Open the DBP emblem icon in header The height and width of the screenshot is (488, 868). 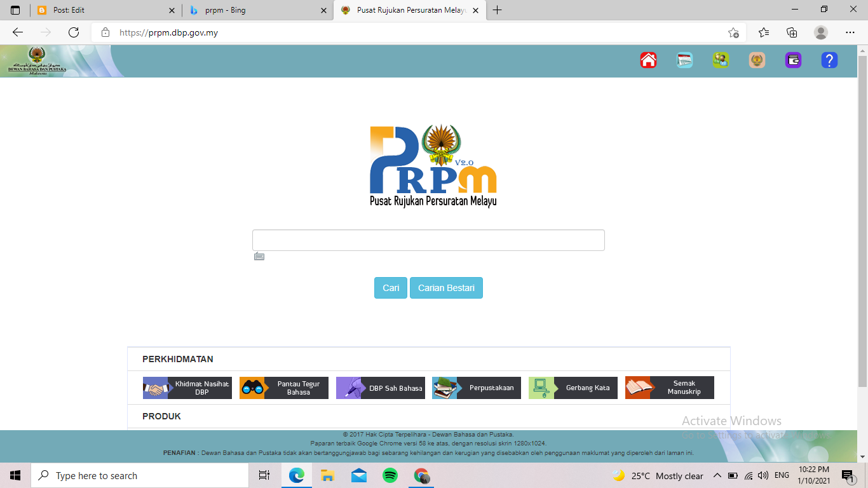pyautogui.click(x=757, y=60)
